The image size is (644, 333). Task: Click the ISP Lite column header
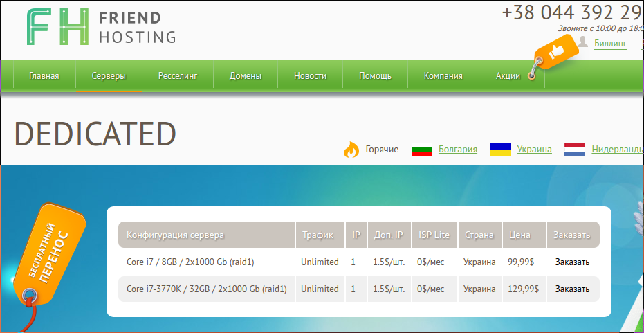point(434,235)
